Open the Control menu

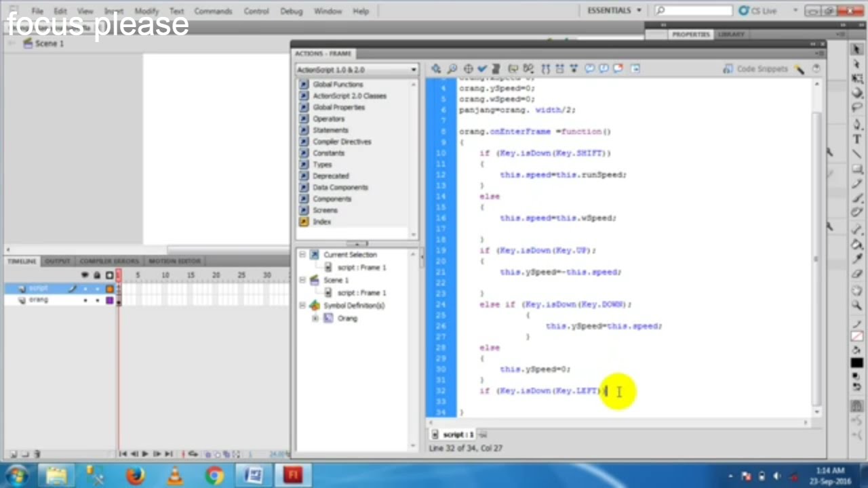tap(256, 11)
